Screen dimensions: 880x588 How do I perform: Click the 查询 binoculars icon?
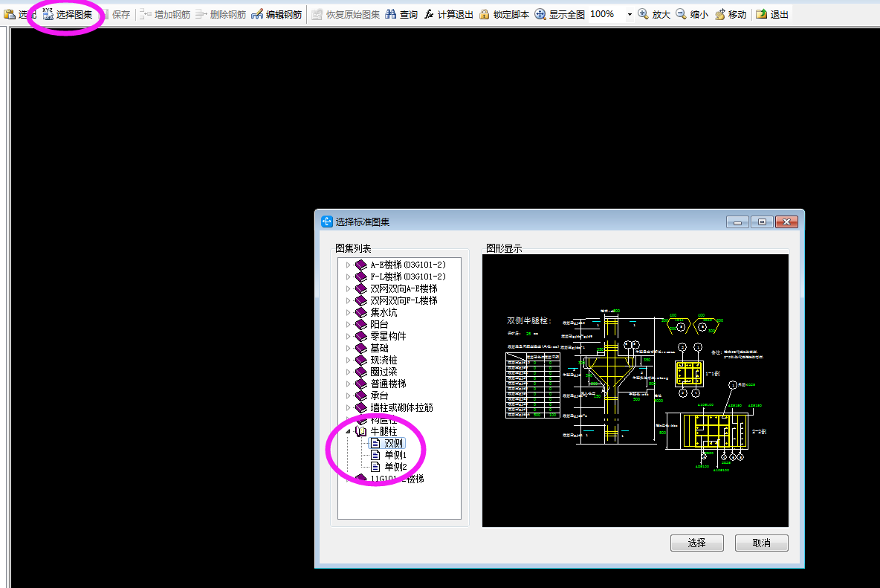391,14
